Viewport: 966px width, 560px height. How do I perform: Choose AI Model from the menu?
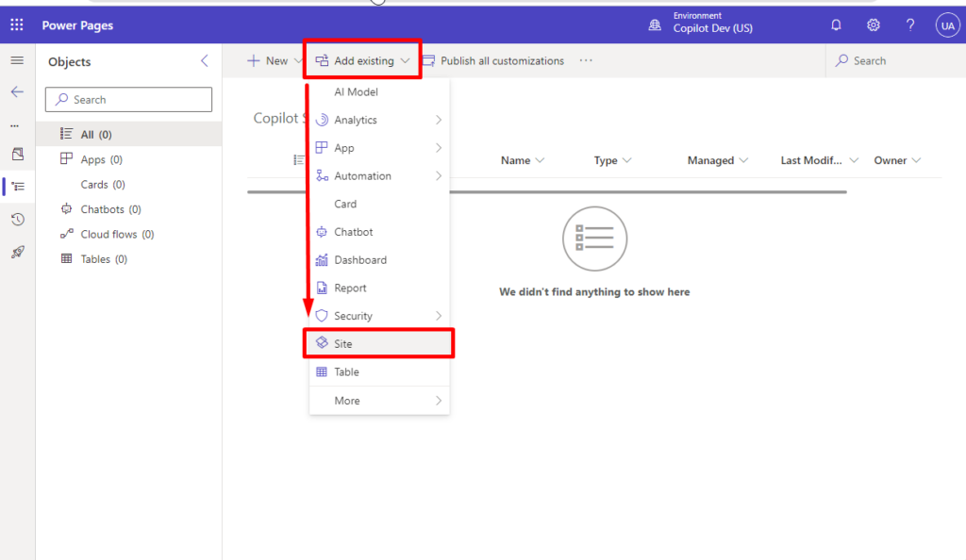click(x=379, y=91)
